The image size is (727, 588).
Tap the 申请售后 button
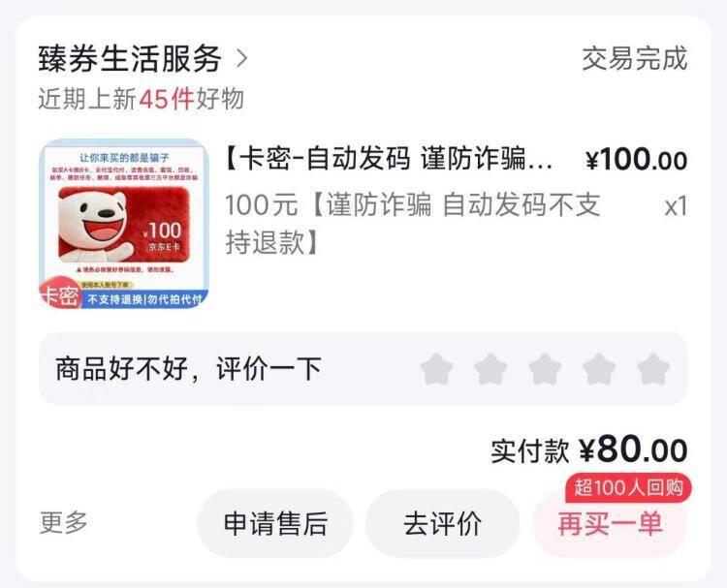(275, 524)
